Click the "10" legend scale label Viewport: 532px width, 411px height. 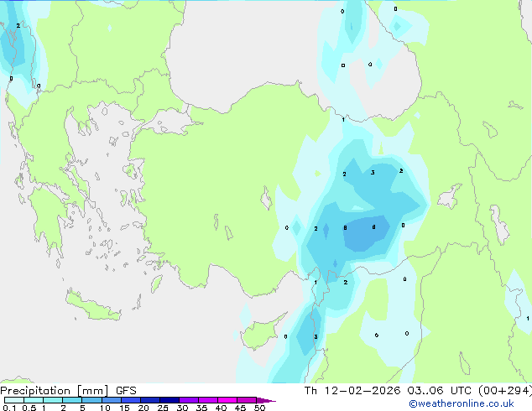click(105, 408)
